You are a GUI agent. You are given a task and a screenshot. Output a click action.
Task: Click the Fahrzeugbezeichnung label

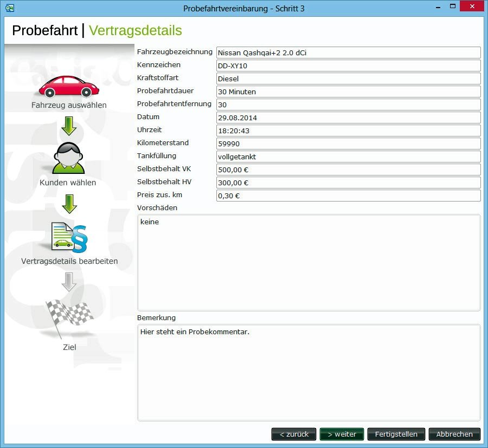(175, 52)
